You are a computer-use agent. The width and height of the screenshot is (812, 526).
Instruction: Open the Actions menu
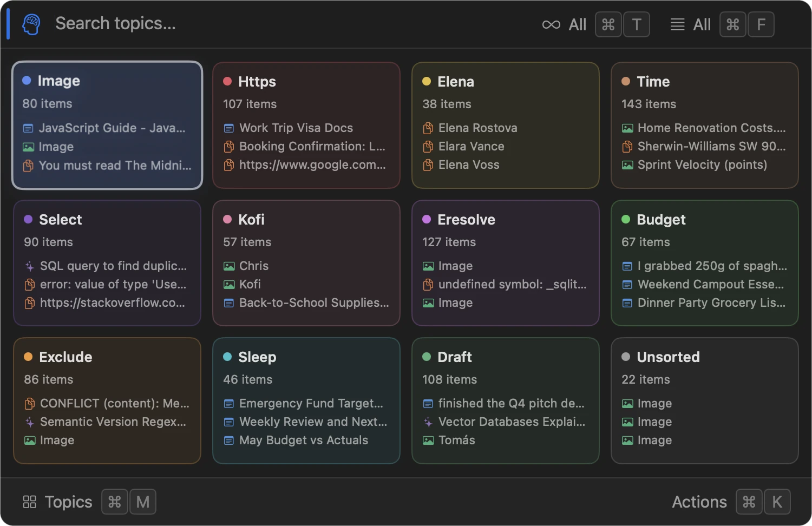click(x=699, y=502)
